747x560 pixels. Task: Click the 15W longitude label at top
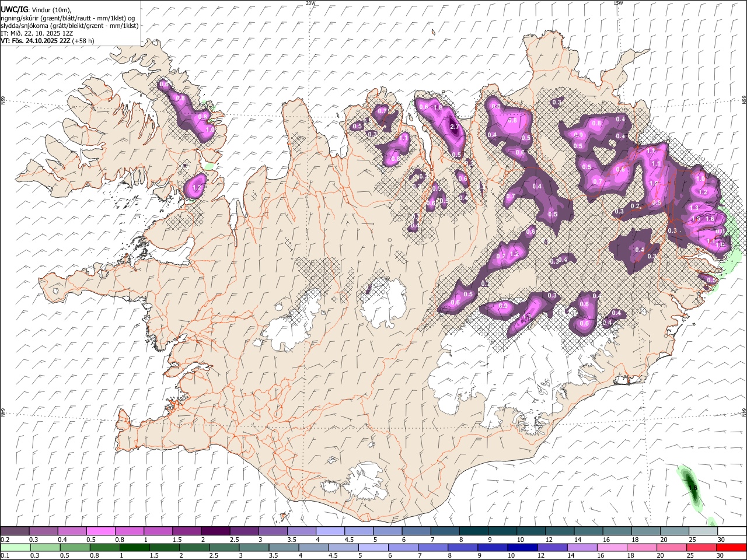click(618, 3)
